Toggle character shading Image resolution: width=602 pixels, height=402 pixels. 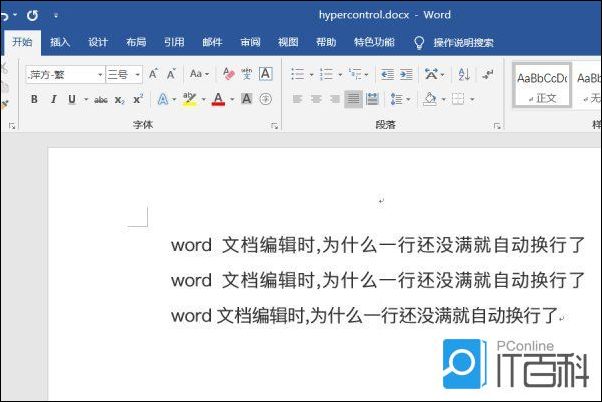[246, 99]
